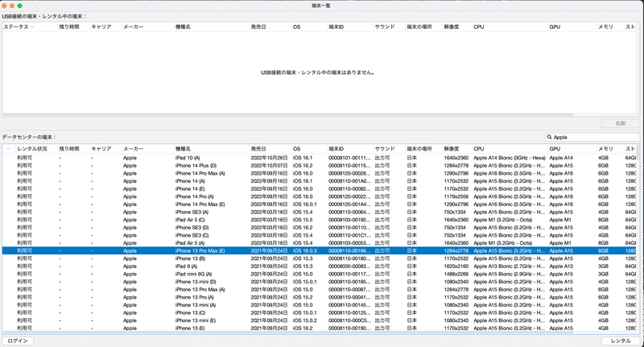Select the iPhone SE3 (C) row
The height and width of the screenshot is (347, 644).
click(x=319, y=235)
